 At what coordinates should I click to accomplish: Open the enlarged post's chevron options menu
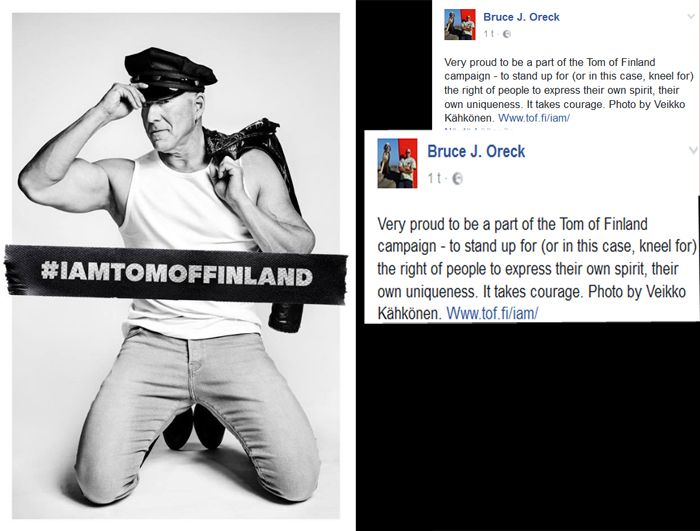[x=693, y=150]
